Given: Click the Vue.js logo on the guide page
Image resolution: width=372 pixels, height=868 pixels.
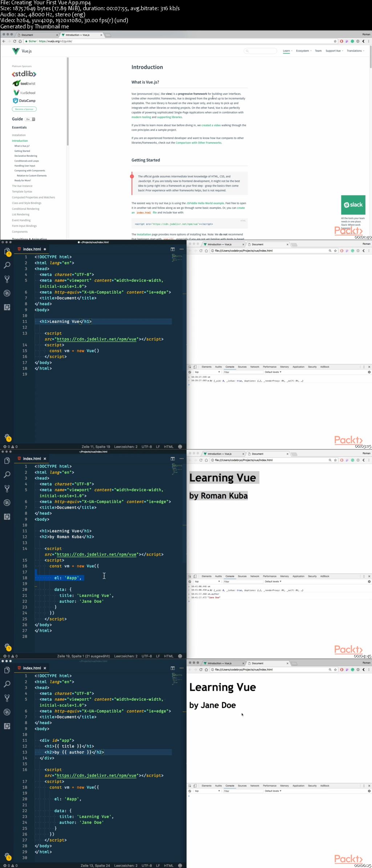Looking at the screenshot, I should point(22,51).
